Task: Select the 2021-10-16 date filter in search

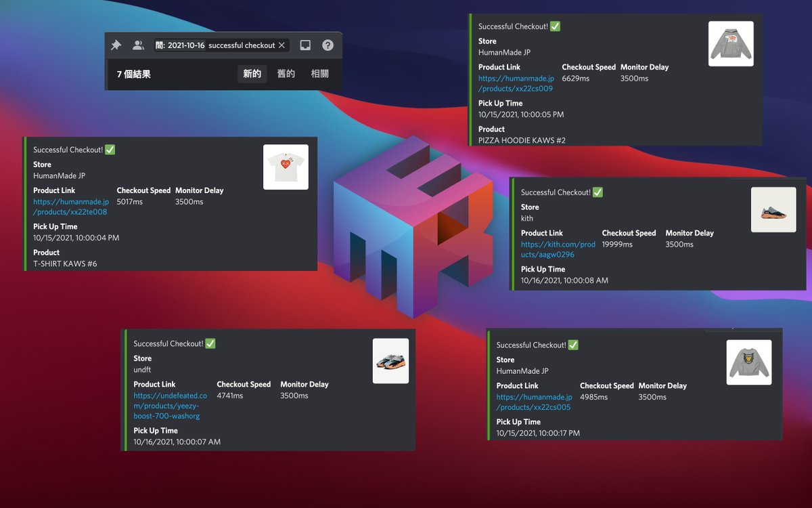Action: (x=180, y=45)
